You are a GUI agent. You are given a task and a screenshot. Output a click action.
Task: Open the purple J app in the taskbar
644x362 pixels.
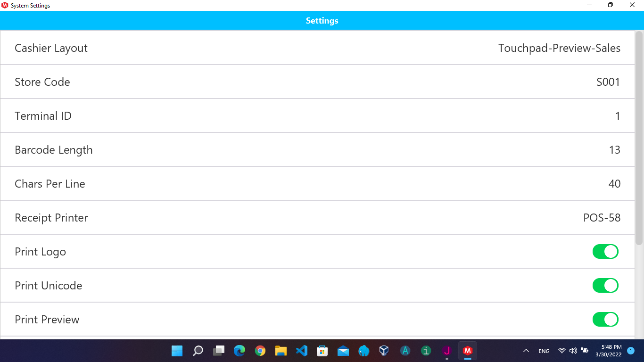[446, 351]
